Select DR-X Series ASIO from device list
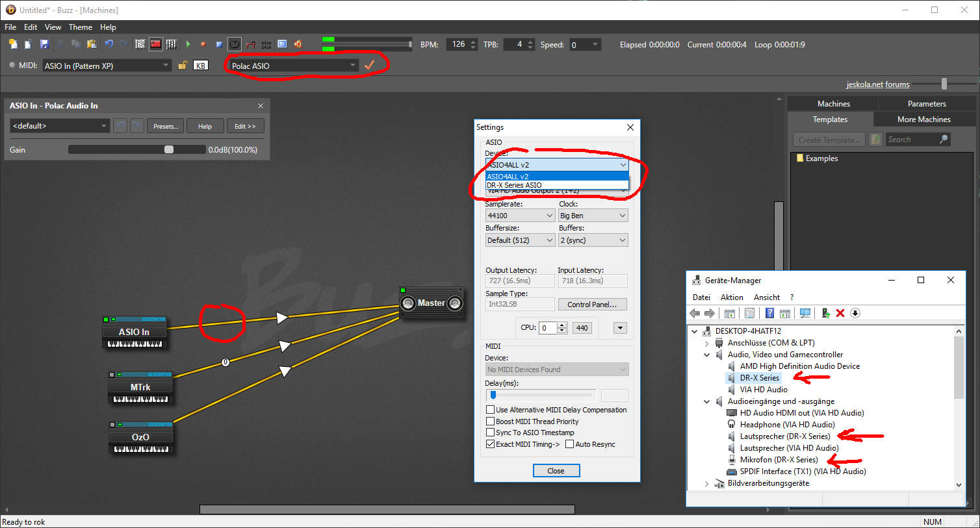 pyautogui.click(x=514, y=185)
